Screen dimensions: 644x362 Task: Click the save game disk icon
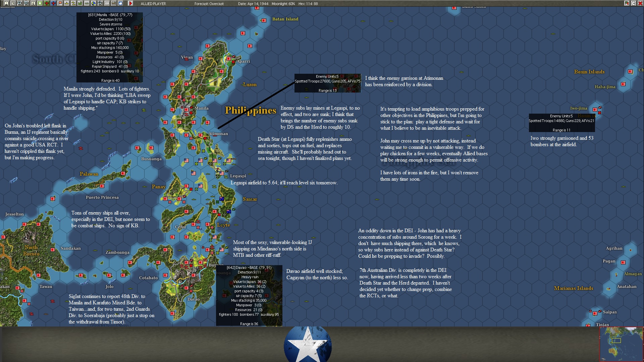(x=6, y=3)
